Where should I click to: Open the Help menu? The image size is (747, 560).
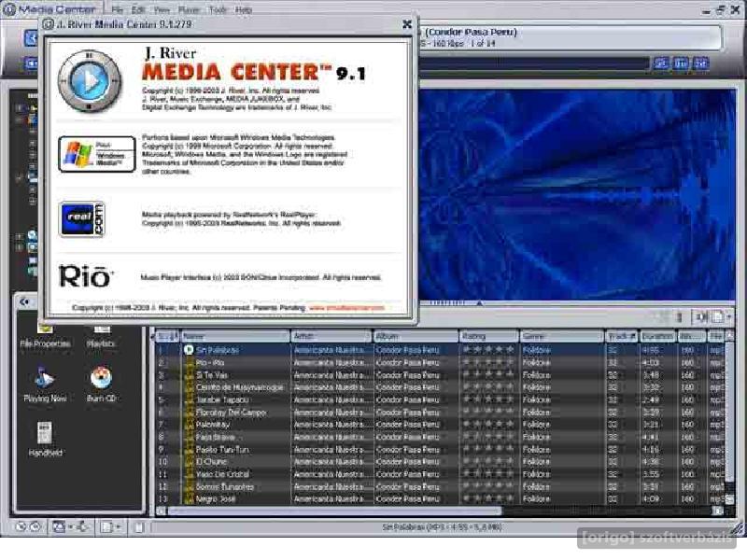click(244, 9)
